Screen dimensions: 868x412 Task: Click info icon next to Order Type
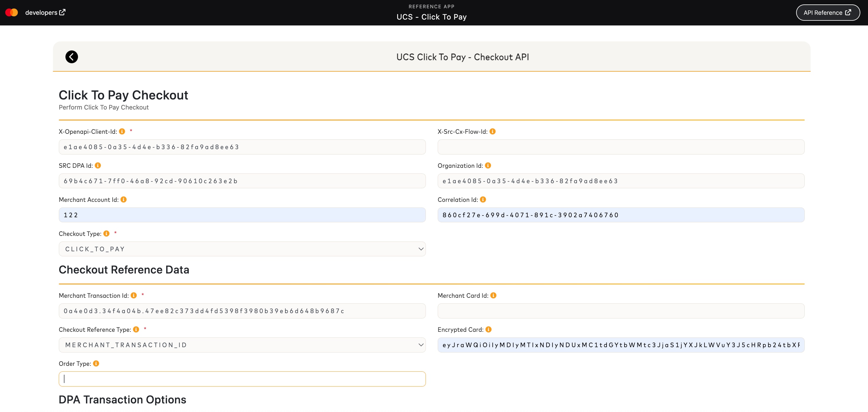(96, 363)
